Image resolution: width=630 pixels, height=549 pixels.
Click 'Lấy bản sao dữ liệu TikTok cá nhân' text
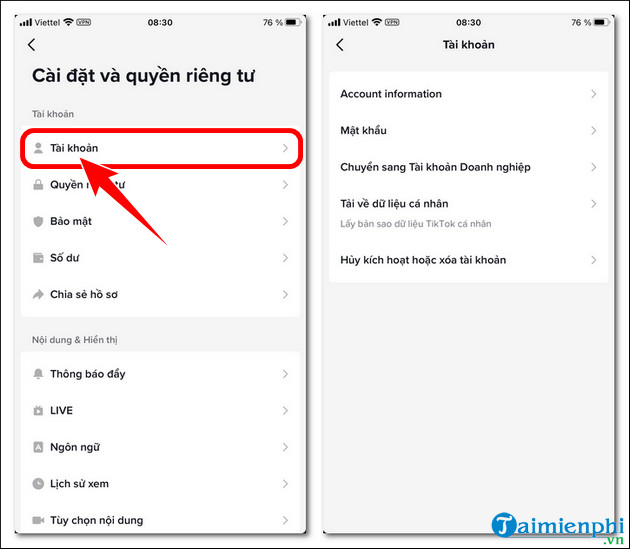[x=416, y=223]
